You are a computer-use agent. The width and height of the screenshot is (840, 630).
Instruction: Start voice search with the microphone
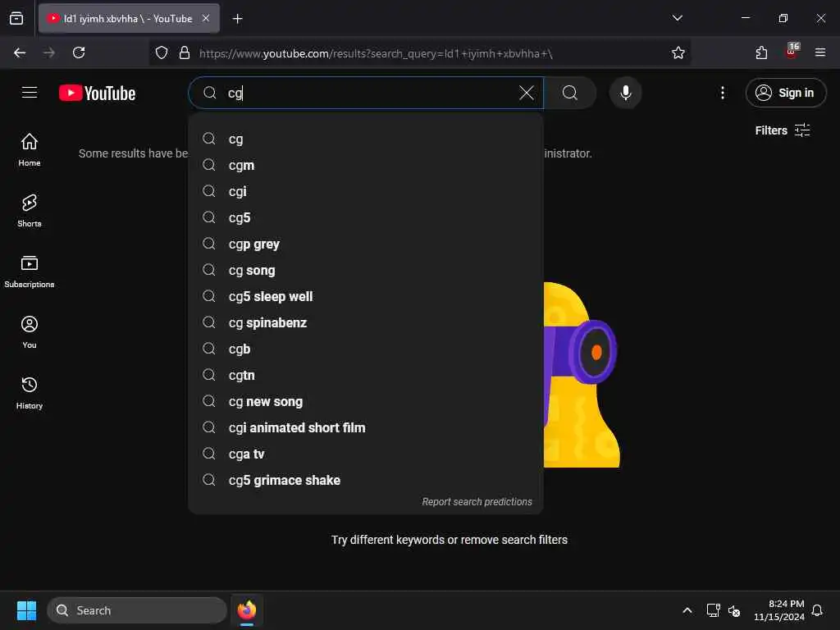pos(625,94)
